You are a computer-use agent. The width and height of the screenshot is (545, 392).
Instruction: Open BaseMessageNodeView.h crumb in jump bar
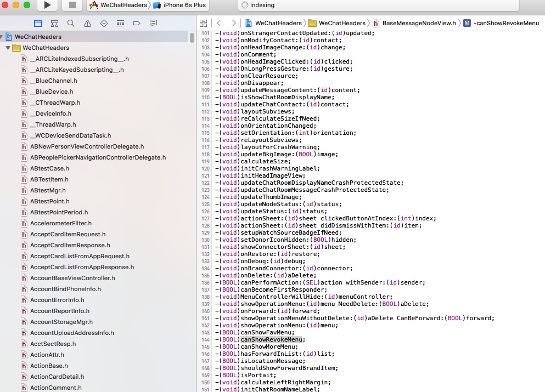pos(414,23)
